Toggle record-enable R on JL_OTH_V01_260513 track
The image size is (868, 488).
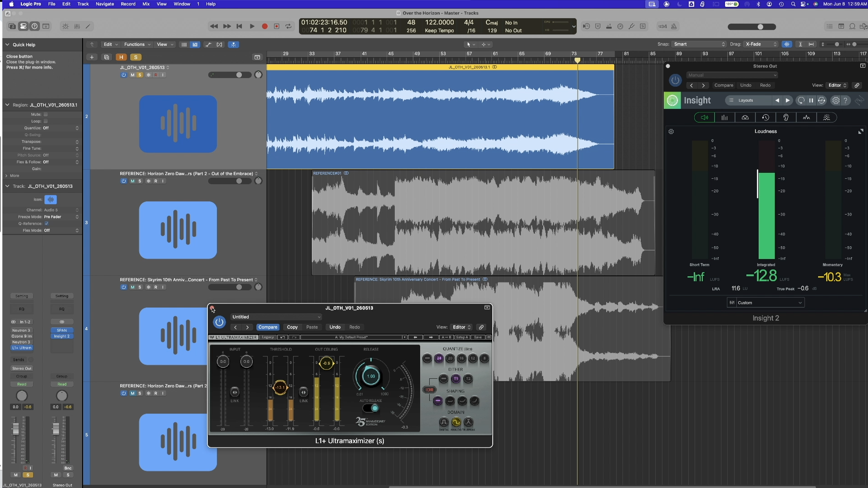pos(156,75)
